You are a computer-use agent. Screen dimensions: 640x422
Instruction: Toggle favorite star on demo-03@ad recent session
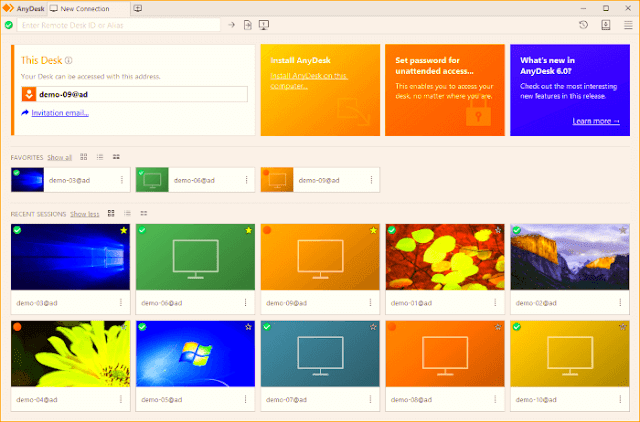point(124,230)
